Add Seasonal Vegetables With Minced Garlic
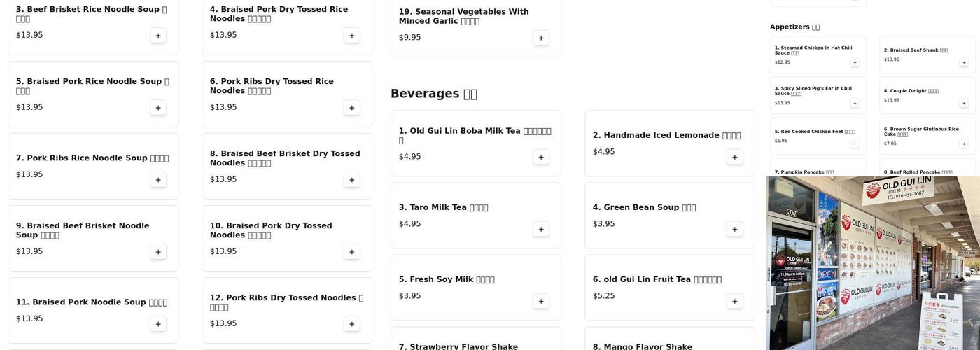Image resolution: width=980 pixels, height=350 pixels. click(x=541, y=38)
